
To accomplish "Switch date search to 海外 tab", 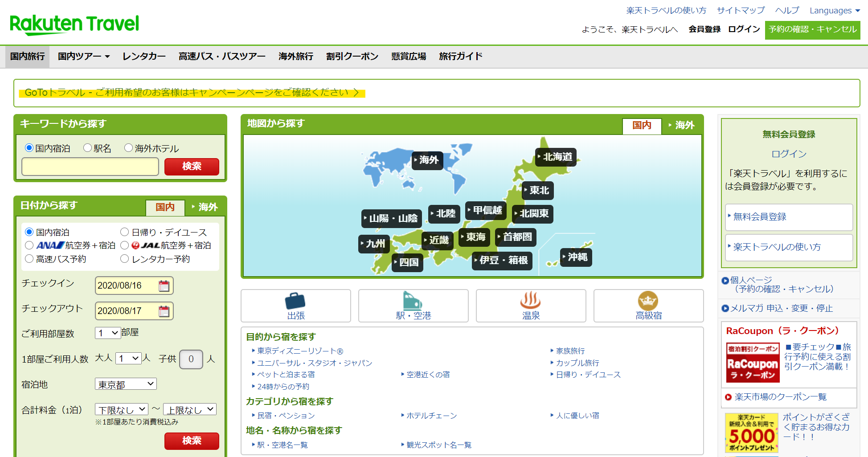I will point(205,207).
